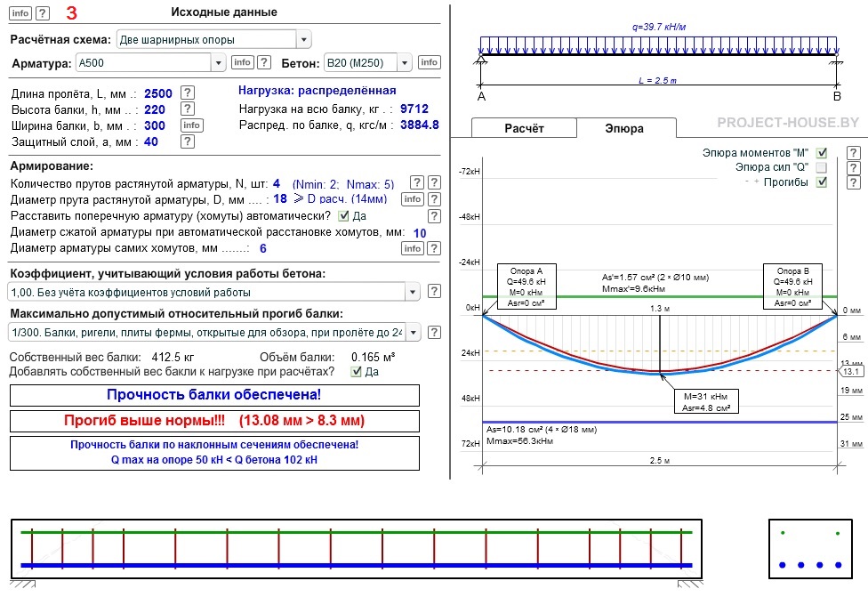The image size is (868, 597).
Task: Click the "As'=1.57 см²" top reinforcement label
Action: [x=655, y=277]
